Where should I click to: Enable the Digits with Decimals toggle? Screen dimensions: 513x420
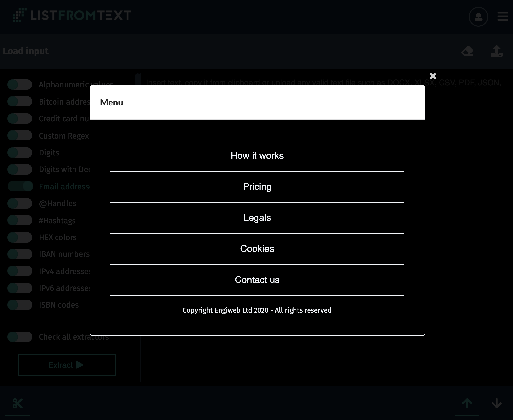coord(20,169)
